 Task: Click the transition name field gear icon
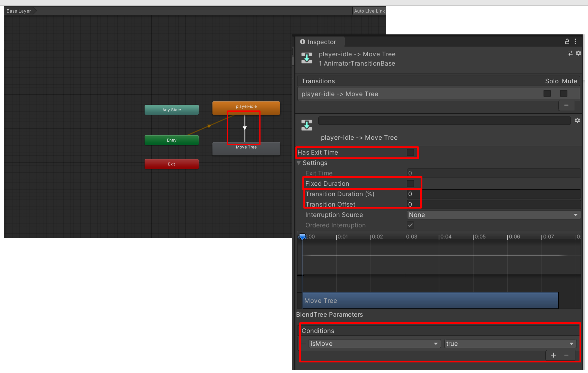(577, 120)
